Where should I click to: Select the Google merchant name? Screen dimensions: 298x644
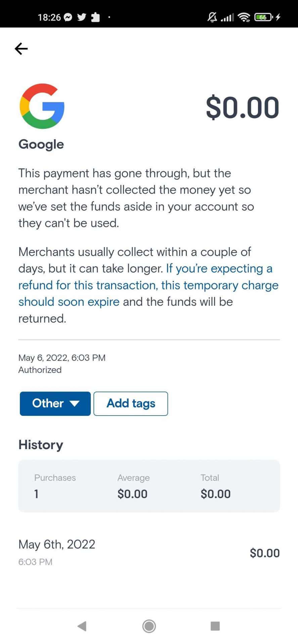click(x=41, y=144)
